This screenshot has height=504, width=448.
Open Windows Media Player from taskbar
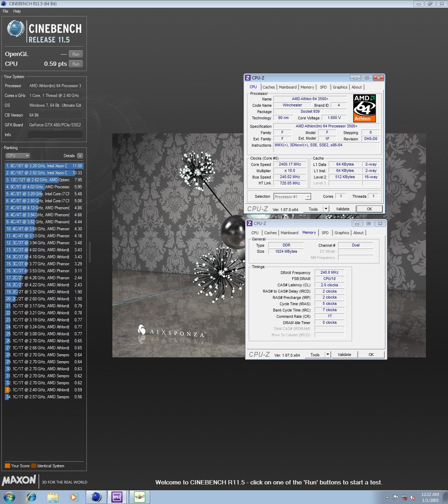click(x=74, y=497)
